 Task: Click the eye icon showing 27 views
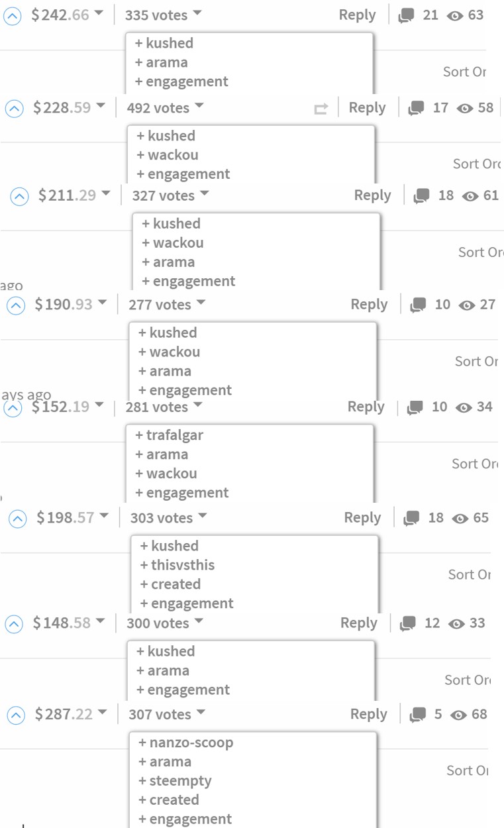click(x=467, y=305)
